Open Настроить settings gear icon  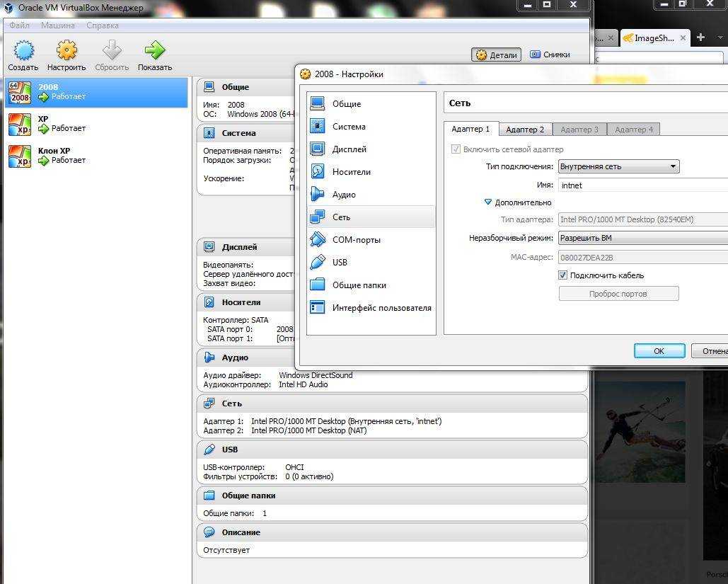(x=67, y=50)
